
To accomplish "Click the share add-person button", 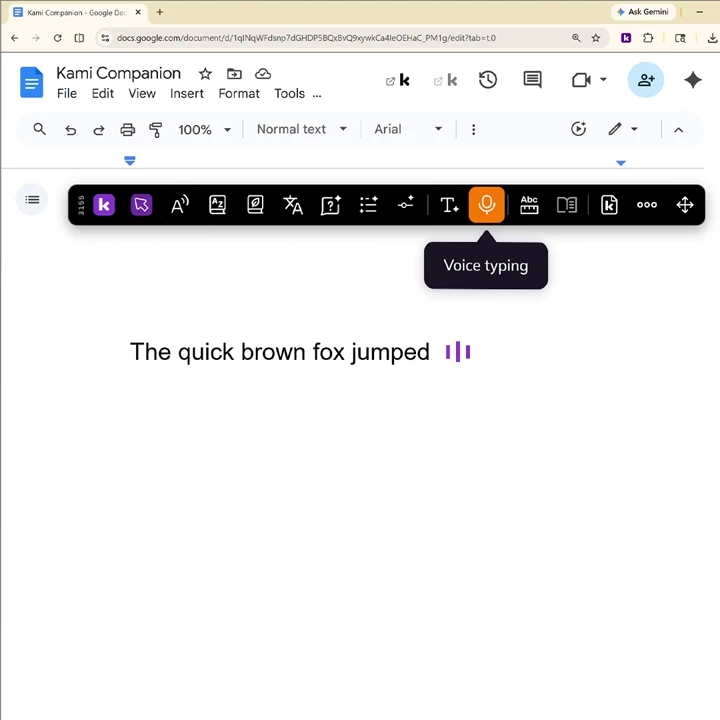I will pyautogui.click(x=646, y=80).
